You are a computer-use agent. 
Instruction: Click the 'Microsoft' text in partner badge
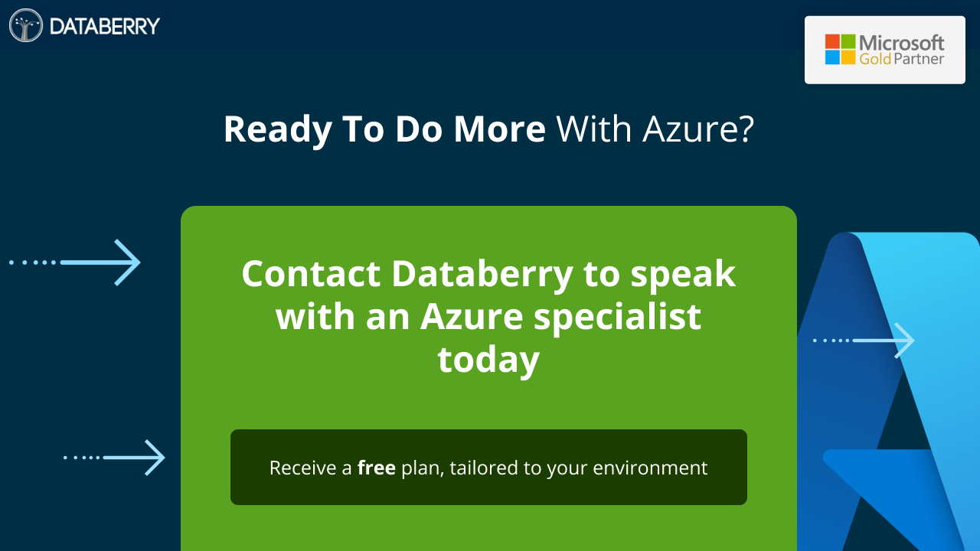point(901,42)
